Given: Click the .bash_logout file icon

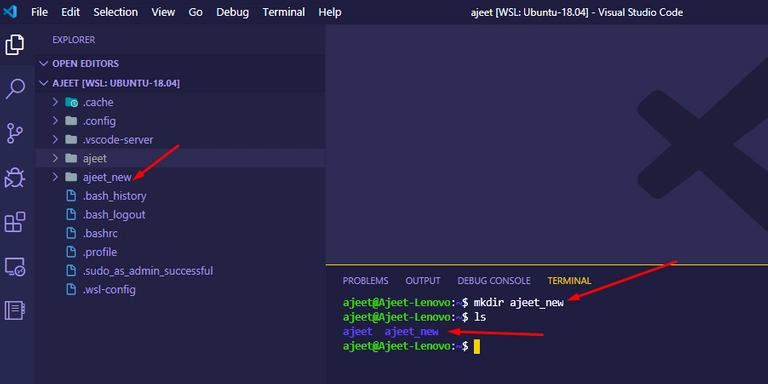Looking at the screenshot, I should [x=72, y=215].
